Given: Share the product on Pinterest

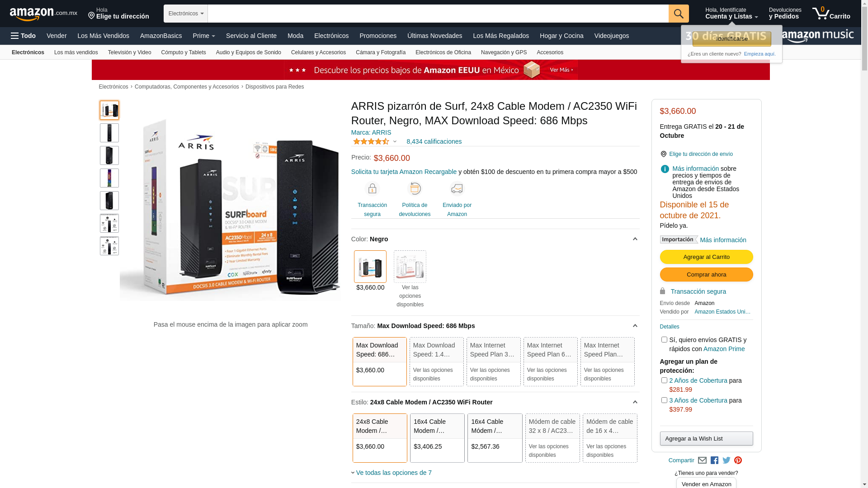Looking at the screenshot, I should point(738,460).
